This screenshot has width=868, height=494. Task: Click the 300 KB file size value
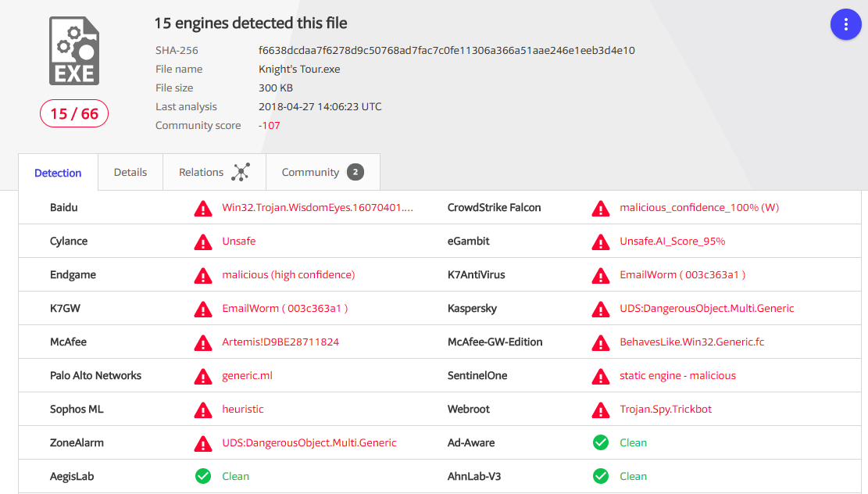276,88
